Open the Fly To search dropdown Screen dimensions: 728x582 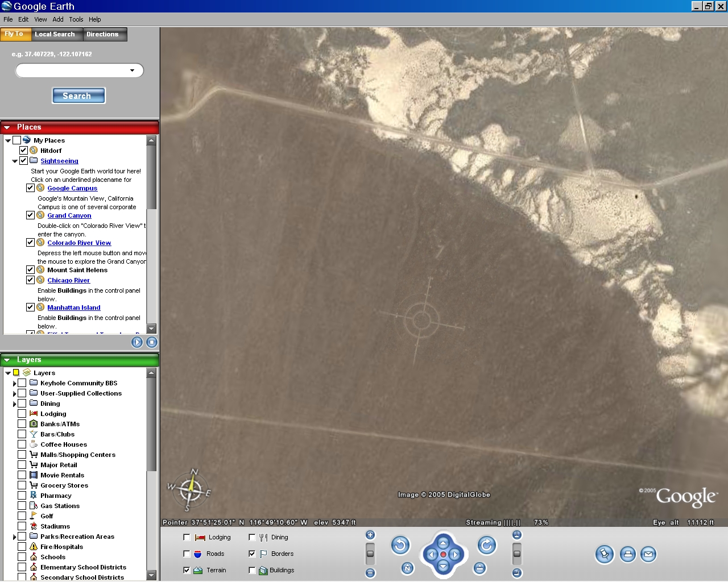(x=133, y=70)
